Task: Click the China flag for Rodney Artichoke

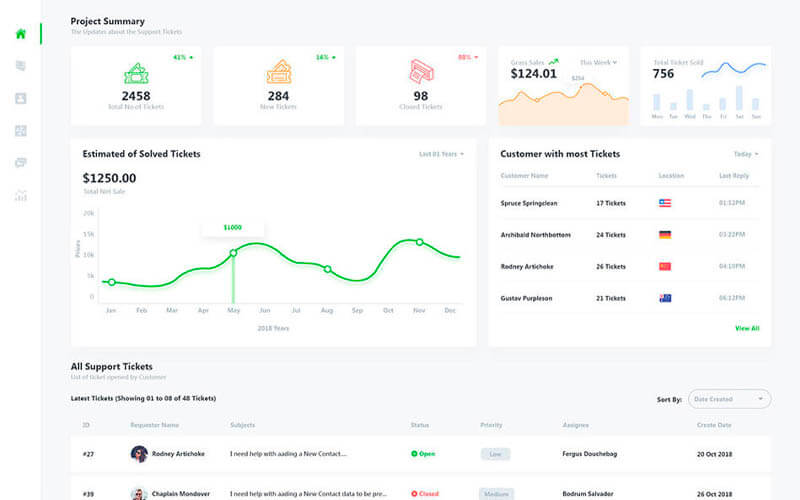Action: [665, 266]
